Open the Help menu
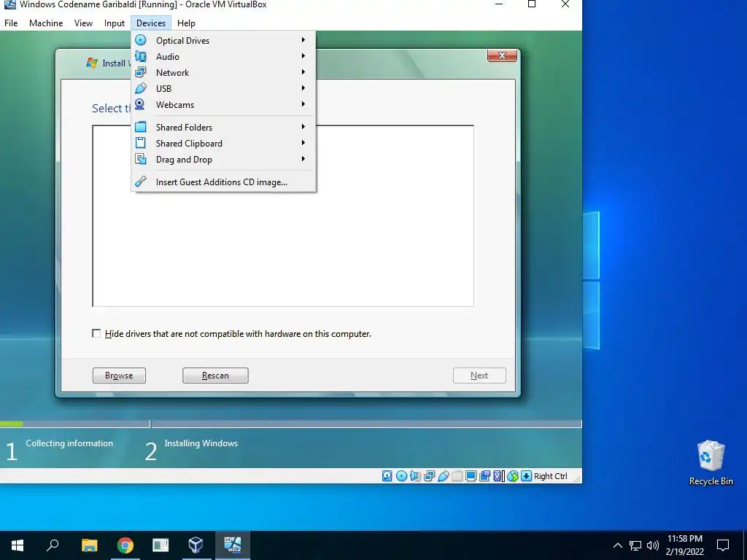 tap(186, 23)
